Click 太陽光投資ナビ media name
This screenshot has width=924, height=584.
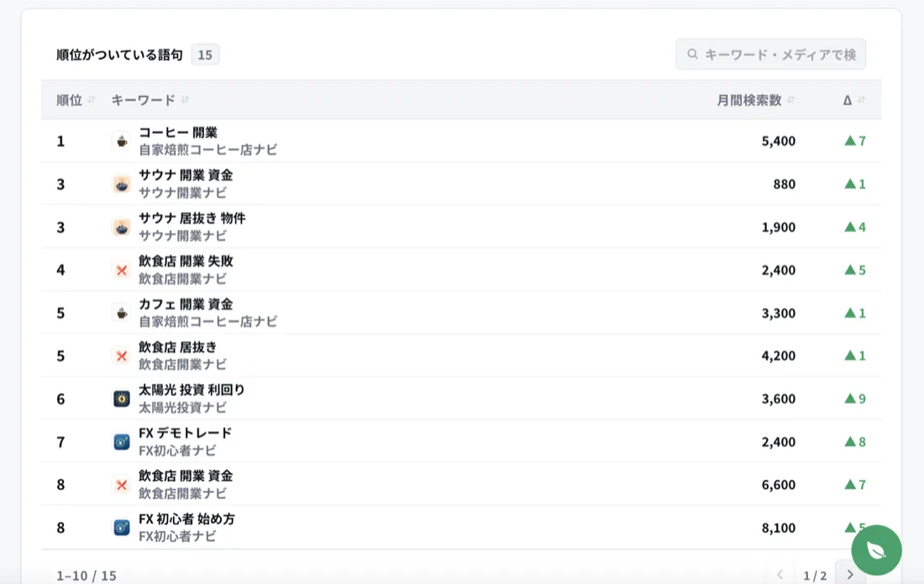182,408
